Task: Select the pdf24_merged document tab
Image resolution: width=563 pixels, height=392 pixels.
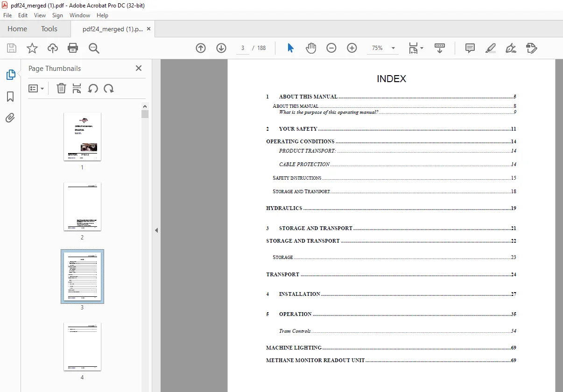Action: pyautogui.click(x=113, y=29)
